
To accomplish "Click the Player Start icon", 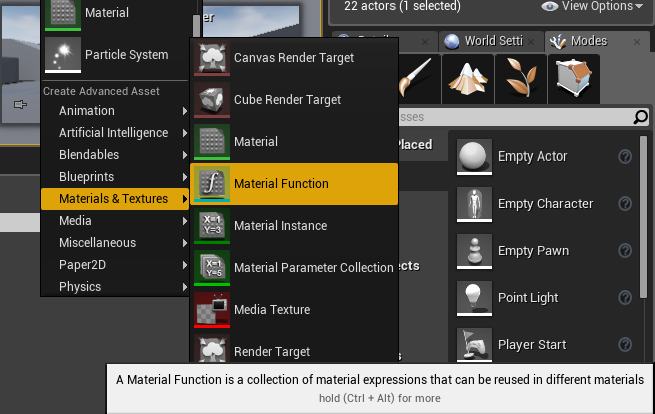I will [474, 345].
